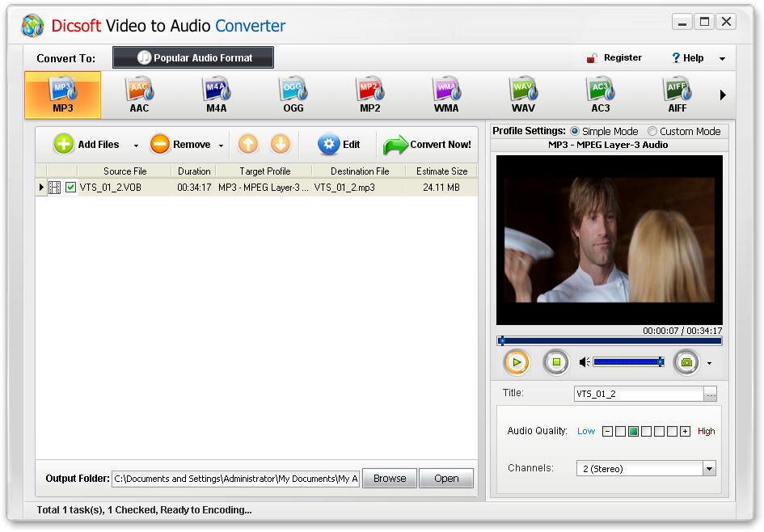Choose the M4A output format
Image resolution: width=764 pixels, height=532 pixels.
click(217, 95)
